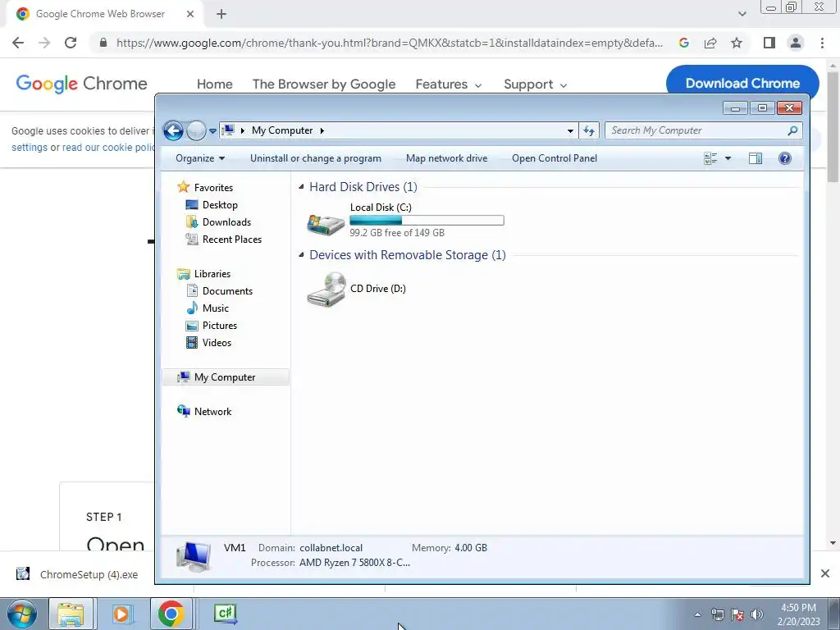Click the volume icon in system tray
Viewport: 840px width, 630px height.
[x=756, y=614]
